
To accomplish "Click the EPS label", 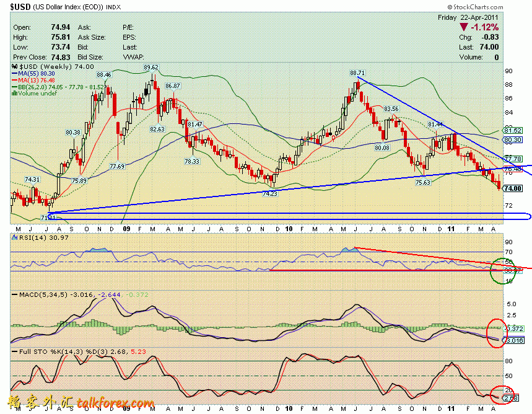I will (129, 37).
